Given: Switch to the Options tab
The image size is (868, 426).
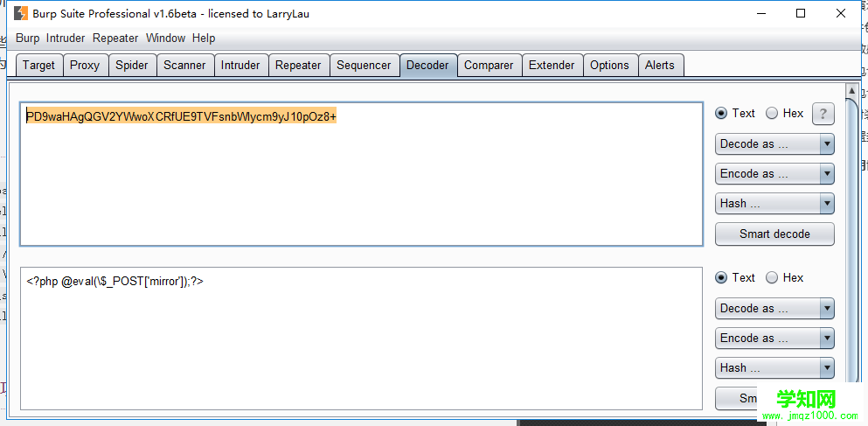Looking at the screenshot, I should click(x=609, y=66).
